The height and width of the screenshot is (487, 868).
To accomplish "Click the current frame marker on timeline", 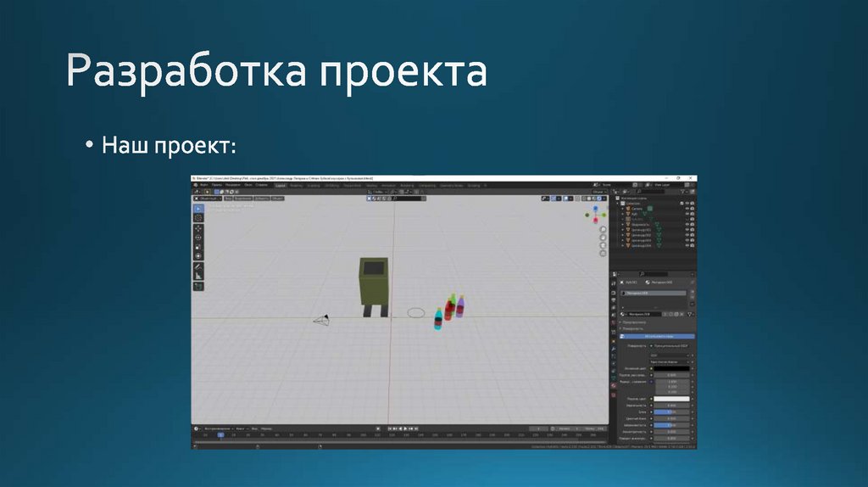I will (x=220, y=435).
